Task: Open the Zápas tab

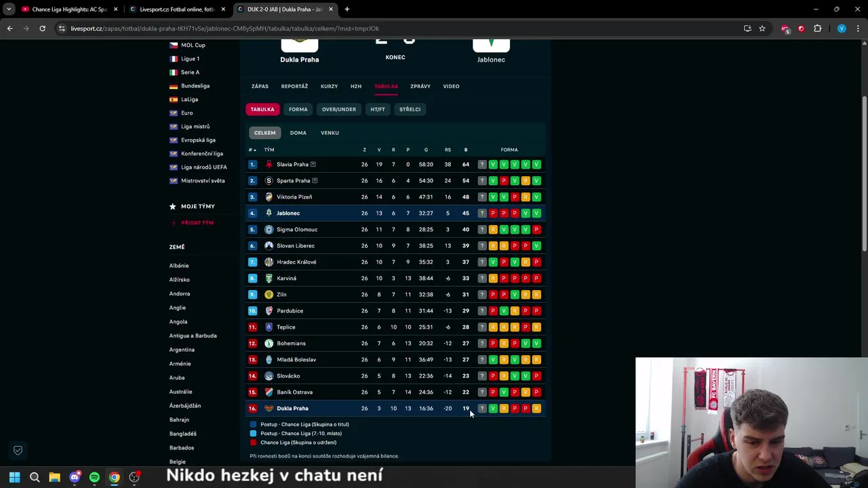Action: (260, 86)
